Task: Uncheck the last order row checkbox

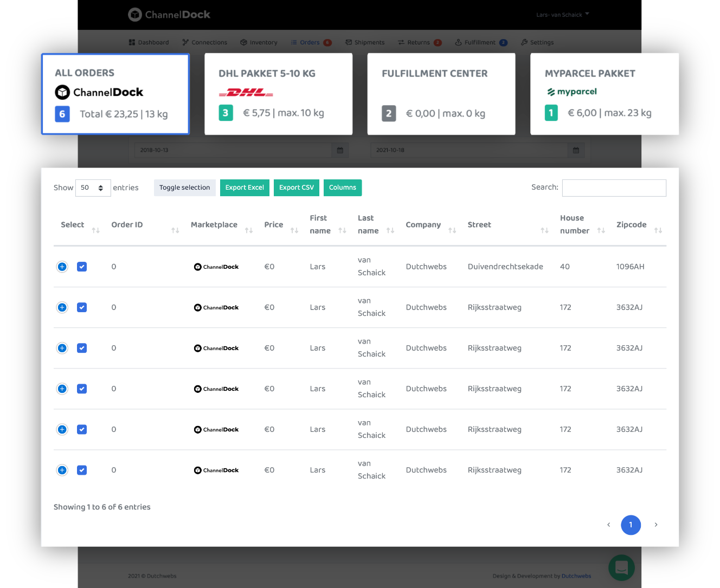Action: coord(82,470)
